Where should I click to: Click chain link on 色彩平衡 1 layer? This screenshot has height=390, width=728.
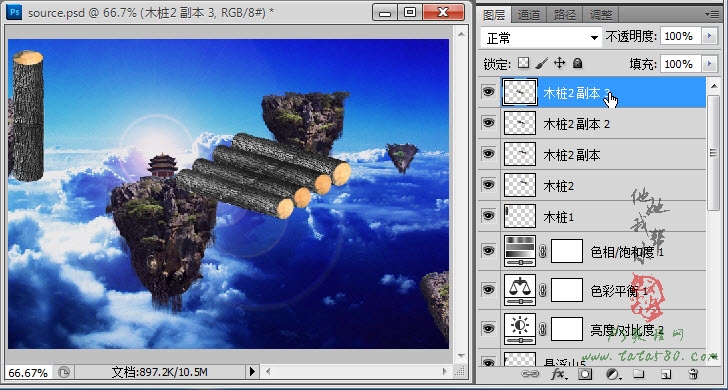click(x=543, y=290)
